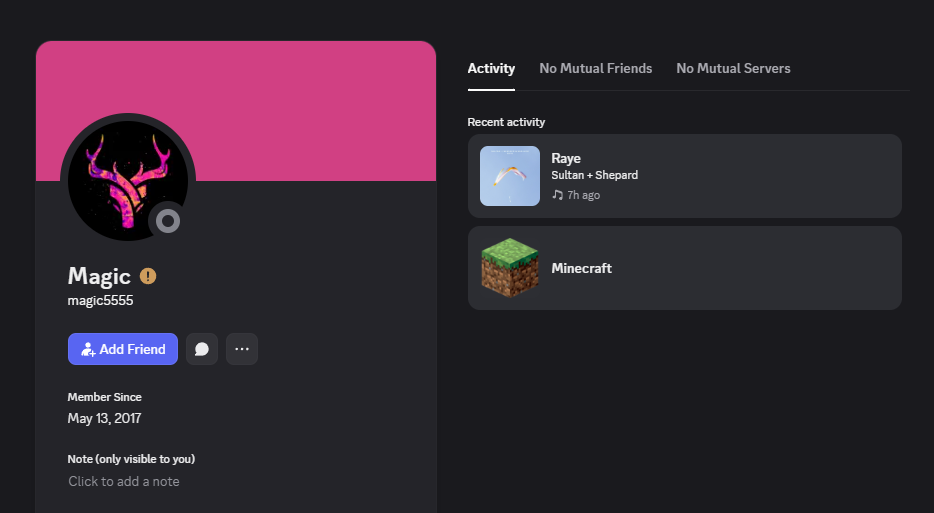Open the three-dots more options menu

coord(242,349)
